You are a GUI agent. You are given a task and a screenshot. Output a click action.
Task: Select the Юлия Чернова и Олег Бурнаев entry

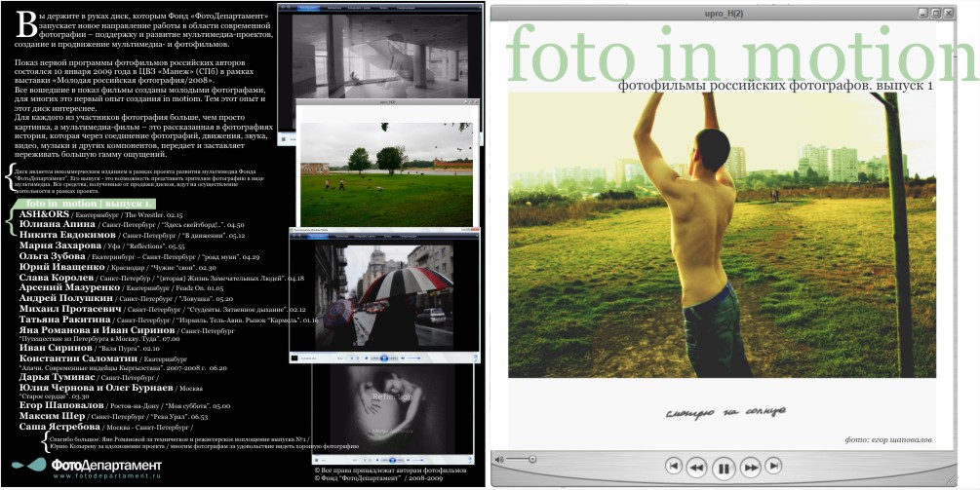pyautogui.click(x=110, y=392)
